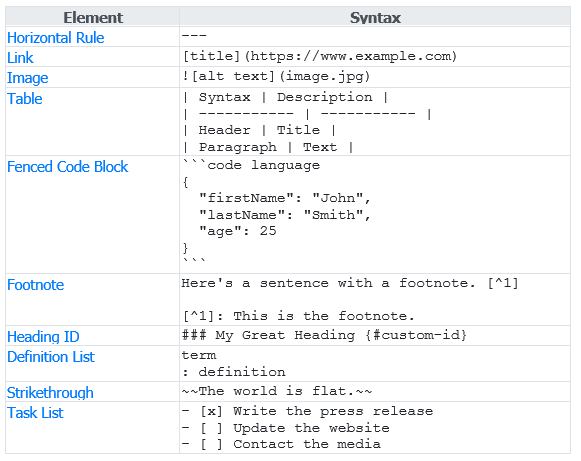Click the '---' horizontal rule syntax
Screen dimensions: 581x461
pyautogui.click(x=194, y=36)
